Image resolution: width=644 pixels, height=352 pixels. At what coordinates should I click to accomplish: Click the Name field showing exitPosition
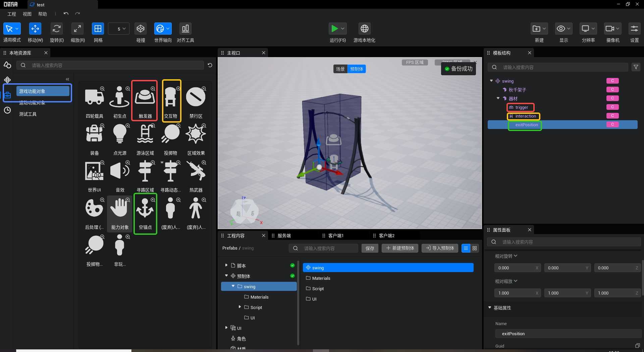tap(568, 334)
